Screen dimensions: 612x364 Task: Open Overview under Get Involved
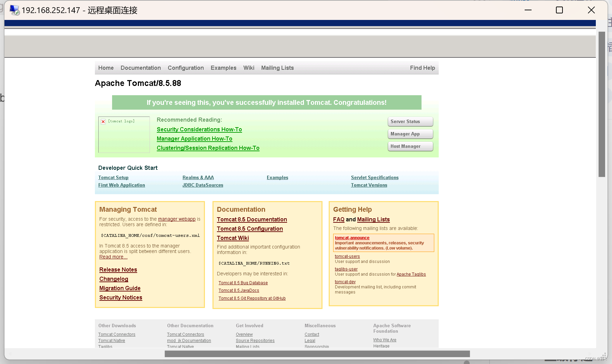point(244,334)
